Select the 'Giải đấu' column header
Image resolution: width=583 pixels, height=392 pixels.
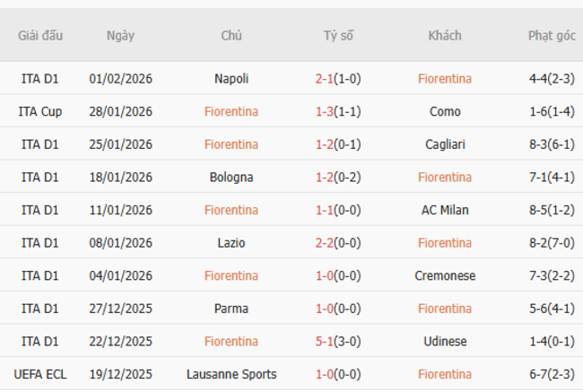(40, 36)
